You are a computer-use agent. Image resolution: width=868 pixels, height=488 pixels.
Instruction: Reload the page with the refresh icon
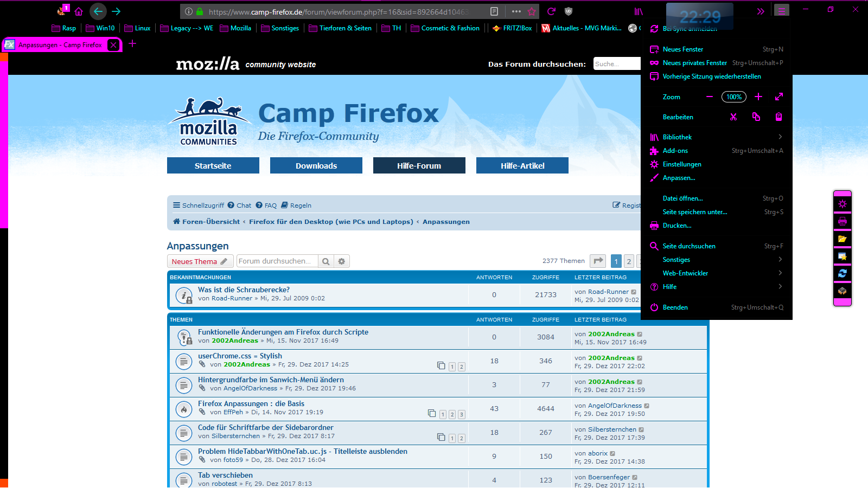tap(552, 11)
